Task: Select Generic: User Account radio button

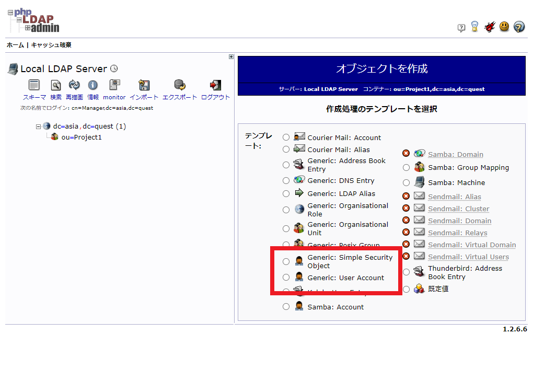Action: (x=286, y=278)
